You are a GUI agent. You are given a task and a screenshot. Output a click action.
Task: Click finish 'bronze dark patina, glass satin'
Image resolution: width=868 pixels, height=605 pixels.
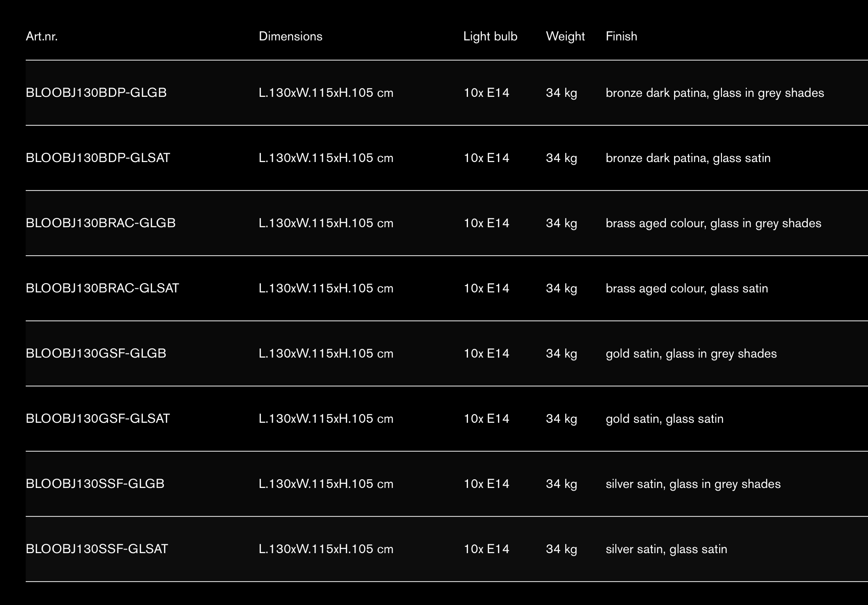688,158
